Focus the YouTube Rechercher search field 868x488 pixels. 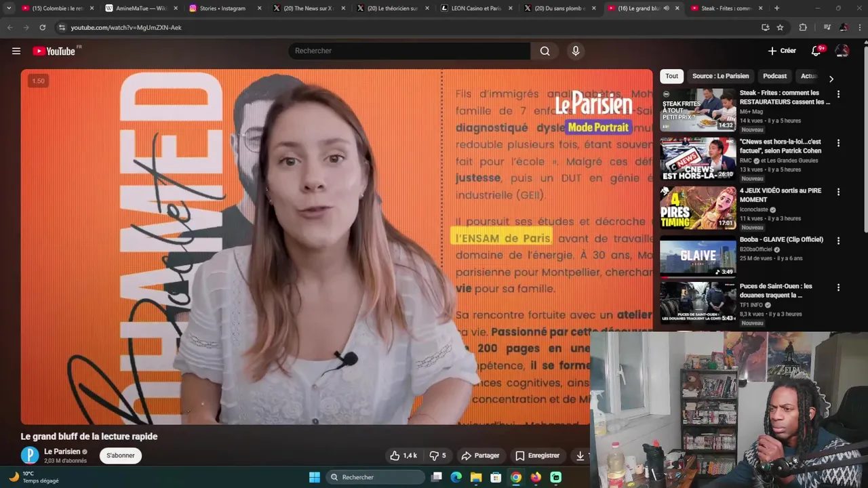pyautogui.click(x=410, y=51)
